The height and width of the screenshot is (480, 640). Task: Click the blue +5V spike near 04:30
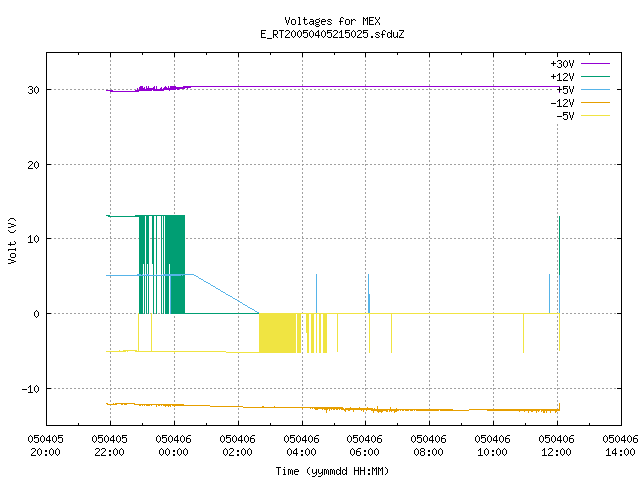click(316, 294)
